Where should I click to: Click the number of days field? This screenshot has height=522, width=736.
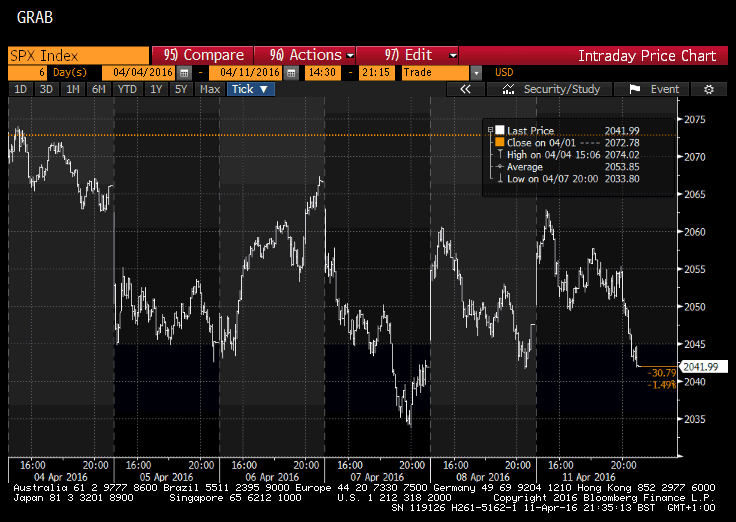[27, 73]
